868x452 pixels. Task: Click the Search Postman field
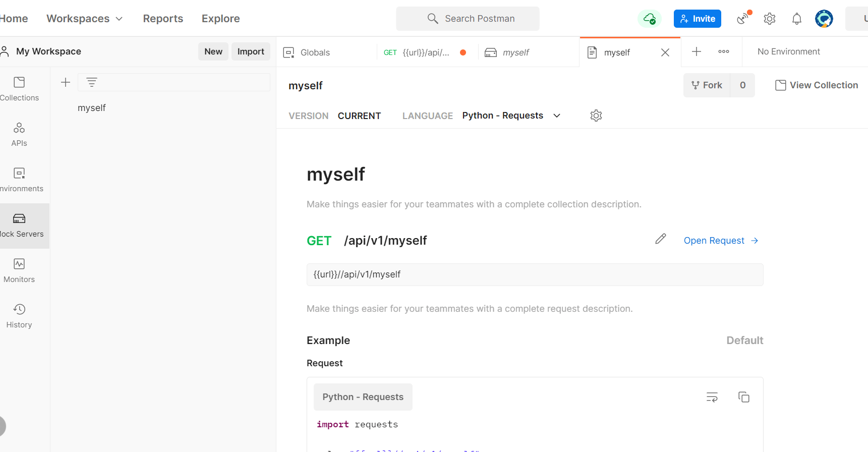(x=468, y=19)
